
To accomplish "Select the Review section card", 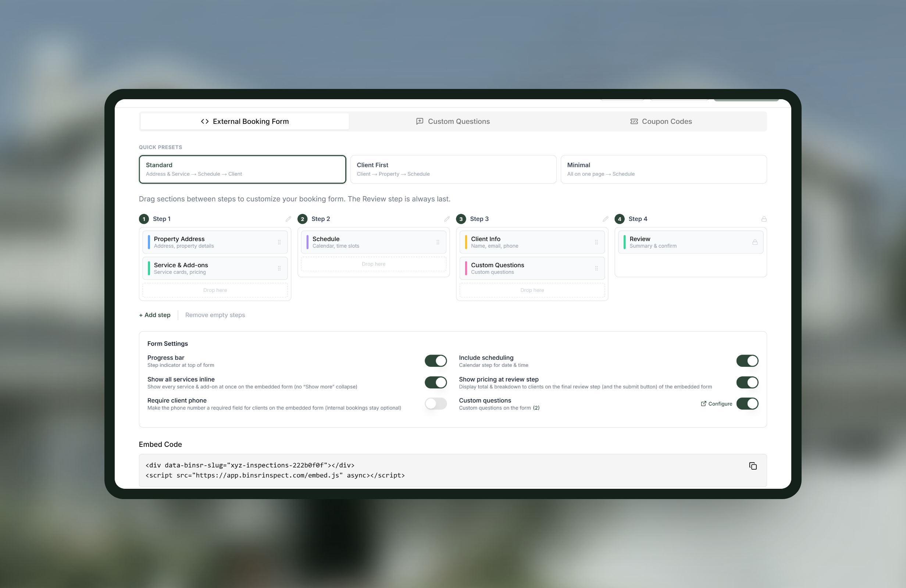I will pos(691,242).
